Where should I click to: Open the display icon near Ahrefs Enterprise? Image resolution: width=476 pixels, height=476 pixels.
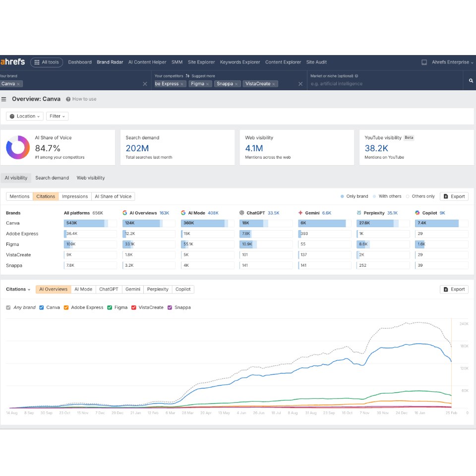tap(424, 62)
